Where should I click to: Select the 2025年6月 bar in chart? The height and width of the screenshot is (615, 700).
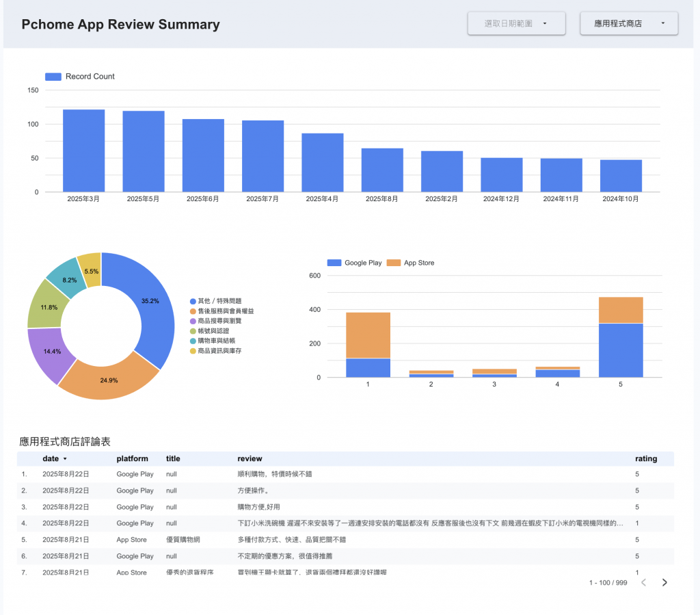point(203,155)
